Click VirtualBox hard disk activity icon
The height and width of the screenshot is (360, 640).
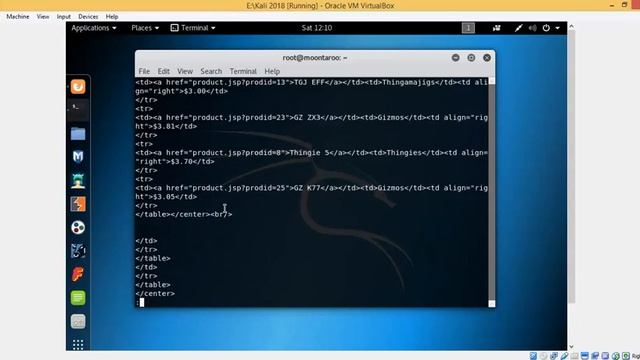[x=533, y=356]
